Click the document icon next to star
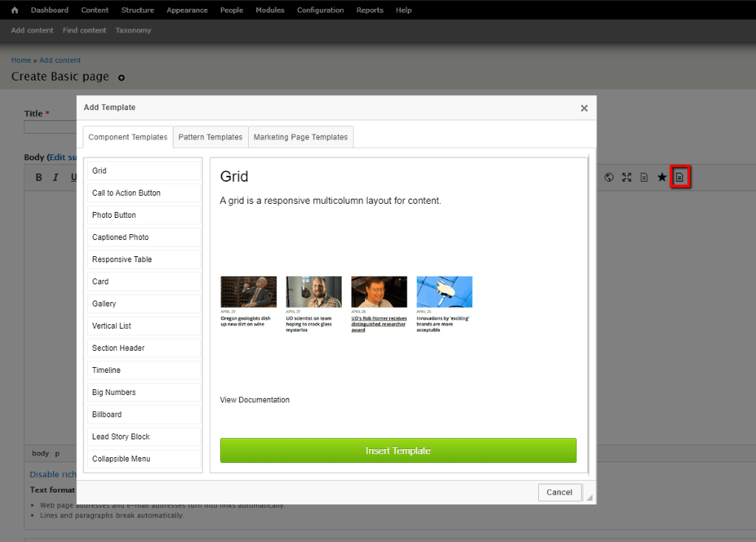The image size is (756, 542). [644, 177]
